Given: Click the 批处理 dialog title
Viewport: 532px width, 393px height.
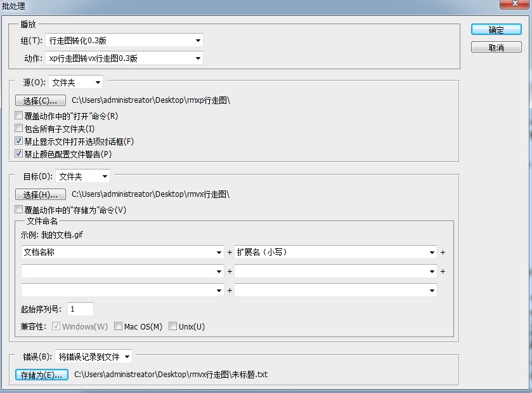Looking at the screenshot, I should 13,6.
